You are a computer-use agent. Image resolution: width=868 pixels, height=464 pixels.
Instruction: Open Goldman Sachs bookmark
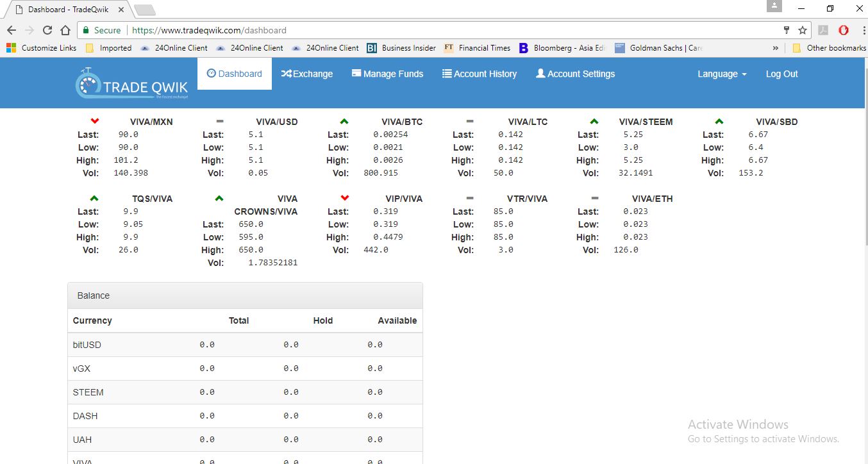click(x=658, y=48)
